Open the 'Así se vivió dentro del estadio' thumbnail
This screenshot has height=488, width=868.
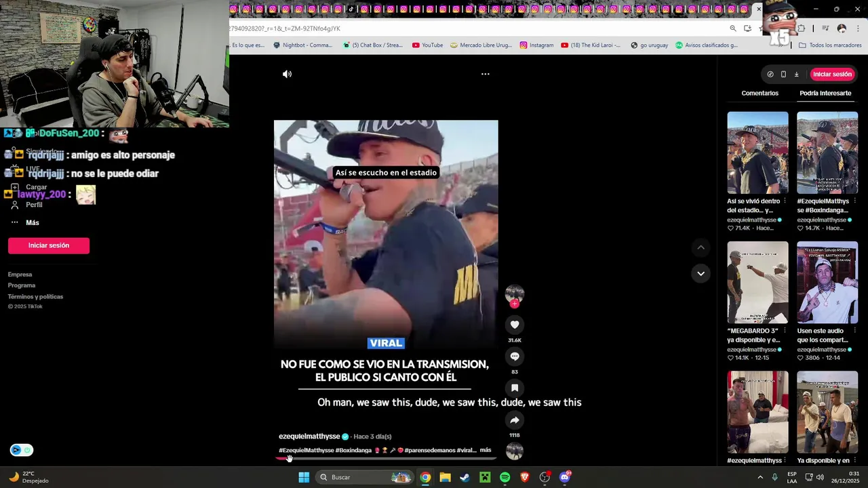tap(758, 152)
